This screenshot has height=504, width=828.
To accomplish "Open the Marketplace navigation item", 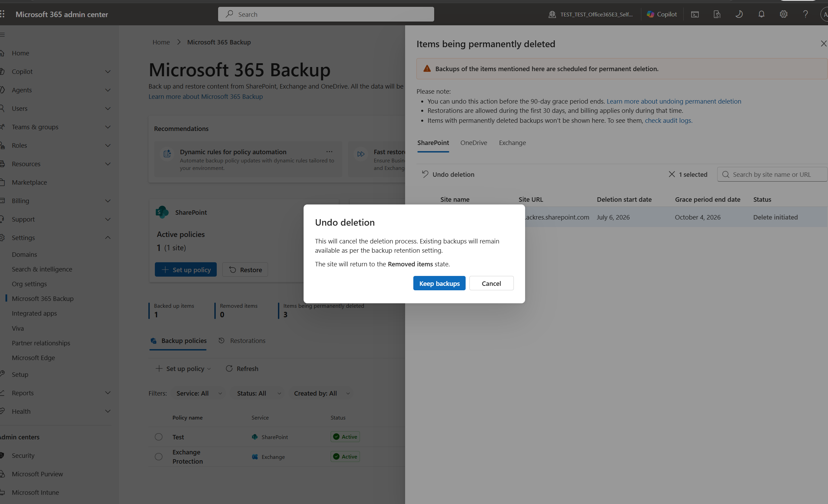I will pyautogui.click(x=29, y=182).
